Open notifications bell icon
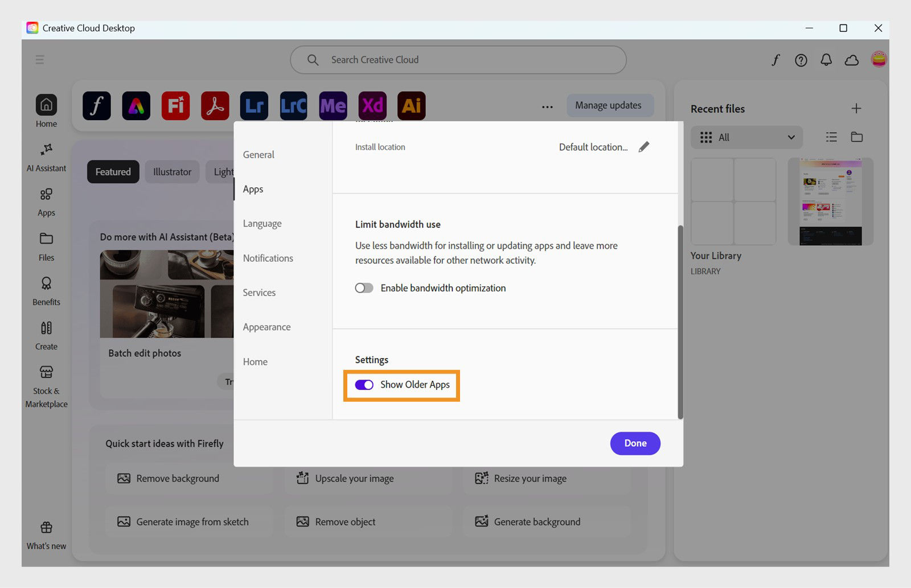 click(x=826, y=60)
